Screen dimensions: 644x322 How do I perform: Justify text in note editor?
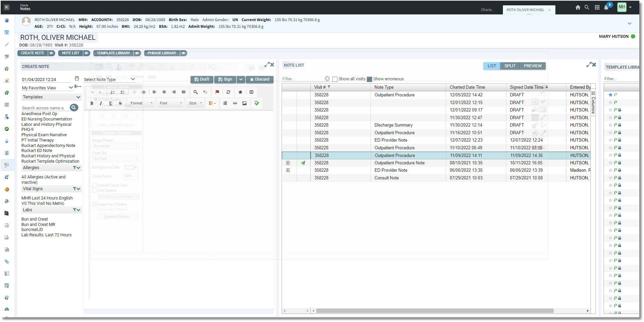coord(183,92)
